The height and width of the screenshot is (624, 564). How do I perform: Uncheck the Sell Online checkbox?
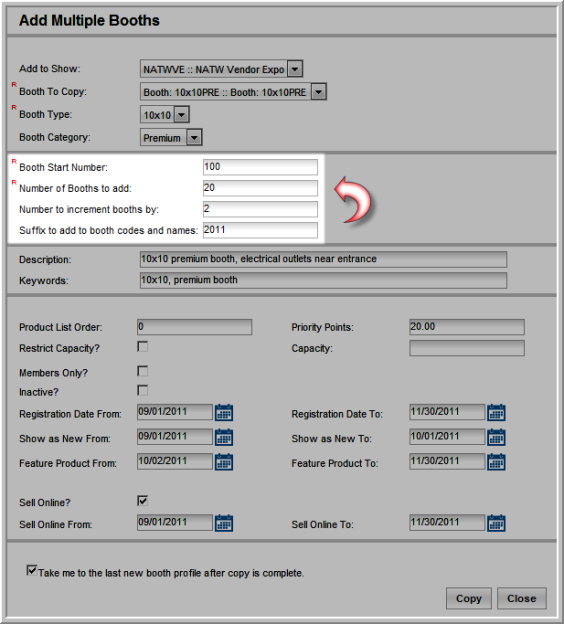coord(142,501)
